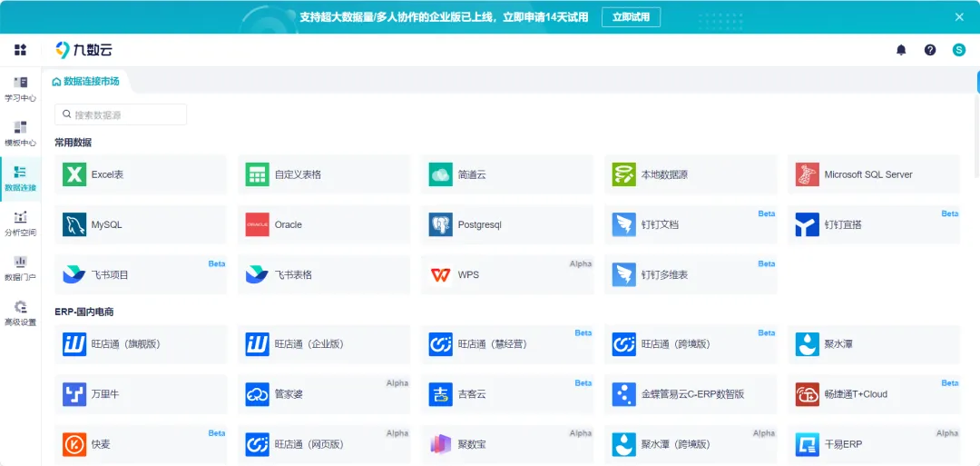Viewport: 980px width, 466px height.
Task: Select 金蝶管易云C-ERP数智版 icon
Action: click(x=623, y=394)
